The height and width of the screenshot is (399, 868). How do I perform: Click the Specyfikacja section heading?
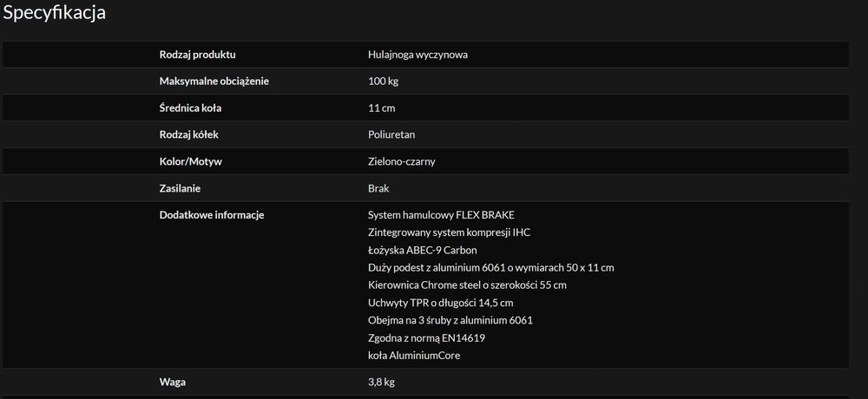tap(55, 13)
